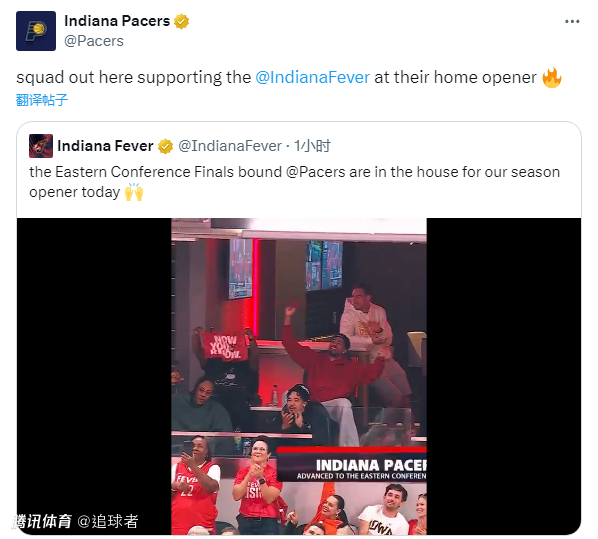
Task: Open the Indiana Pacers profile avatar
Action: click(36, 31)
